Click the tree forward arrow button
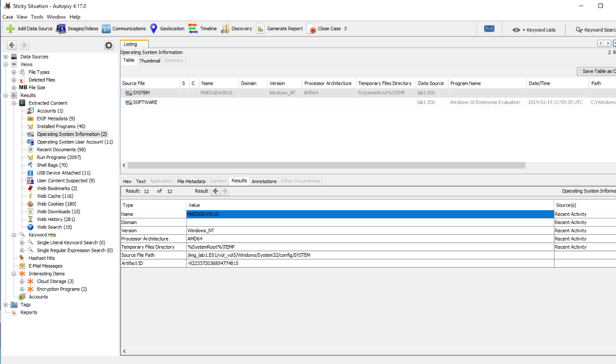616x364 pixels. [24, 45]
